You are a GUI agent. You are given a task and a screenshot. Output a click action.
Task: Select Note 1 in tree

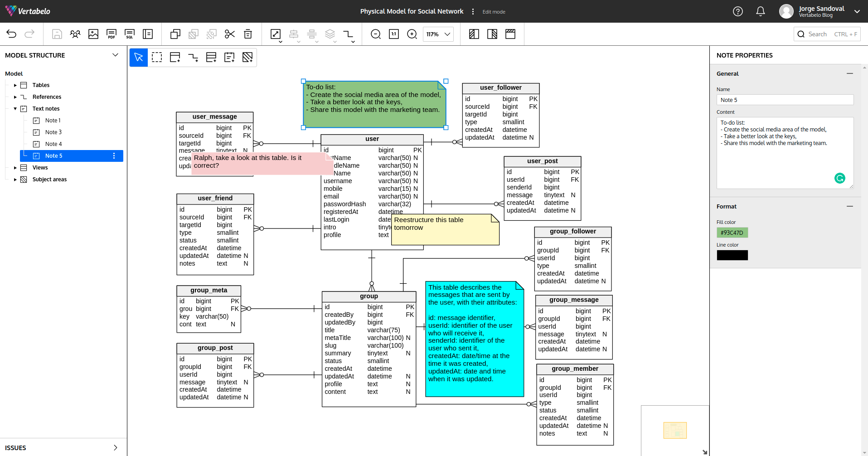click(x=53, y=121)
